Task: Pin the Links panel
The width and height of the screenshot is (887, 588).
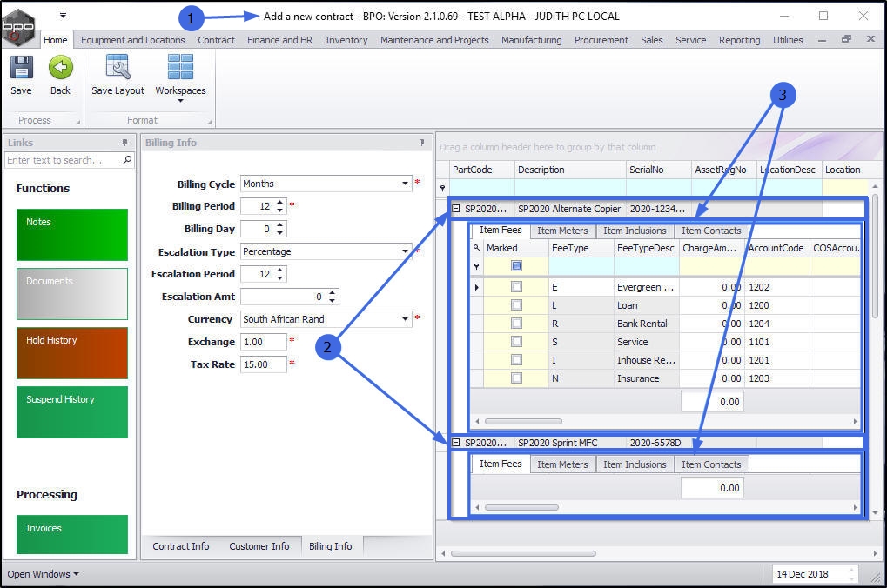Action: click(x=124, y=143)
